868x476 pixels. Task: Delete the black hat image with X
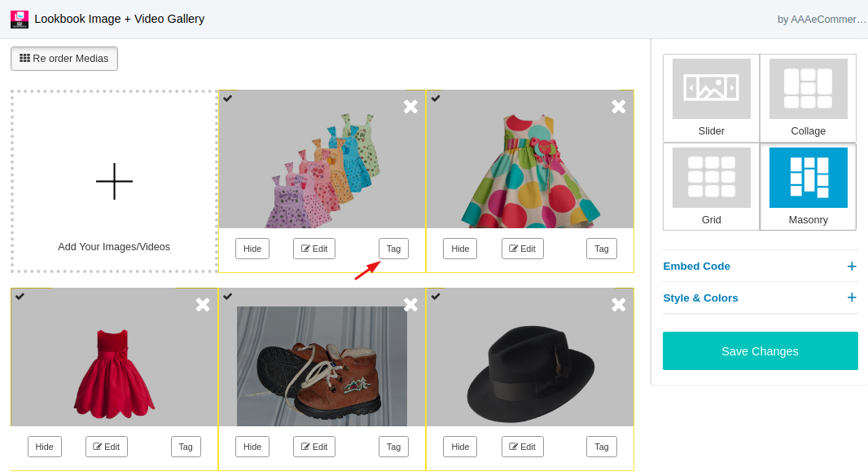618,304
